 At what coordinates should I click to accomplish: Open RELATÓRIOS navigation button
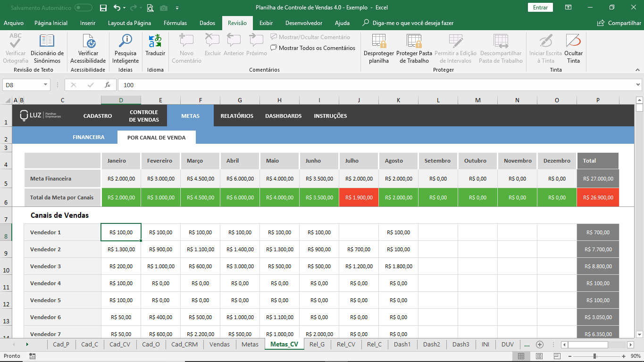[x=237, y=115]
